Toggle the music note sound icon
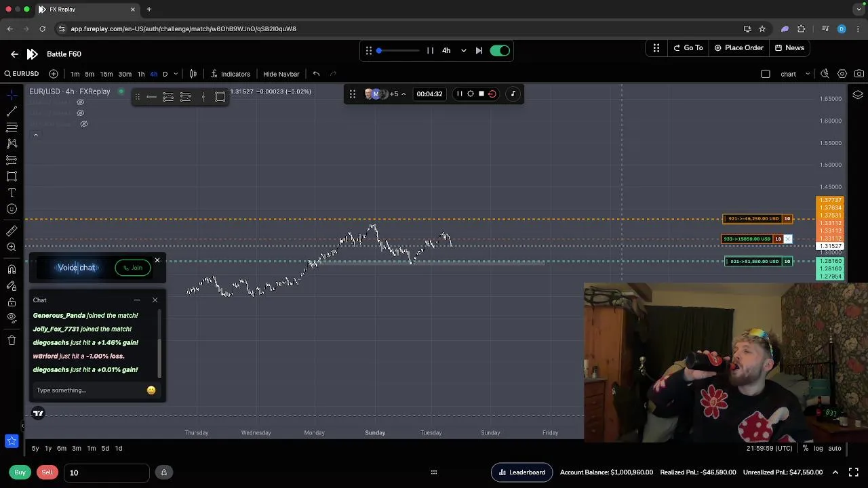The image size is (868, 488). point(513,94)
